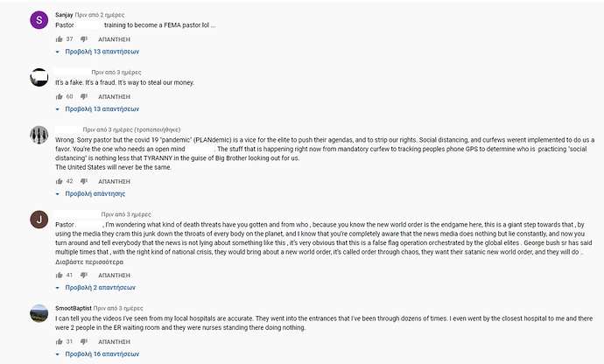This screenshot has width=604, height=364.
Task: Reply to SmootBaptist's comment via ΑΠΑΝΤΗΣΗ
Action: tap(114, 341)
